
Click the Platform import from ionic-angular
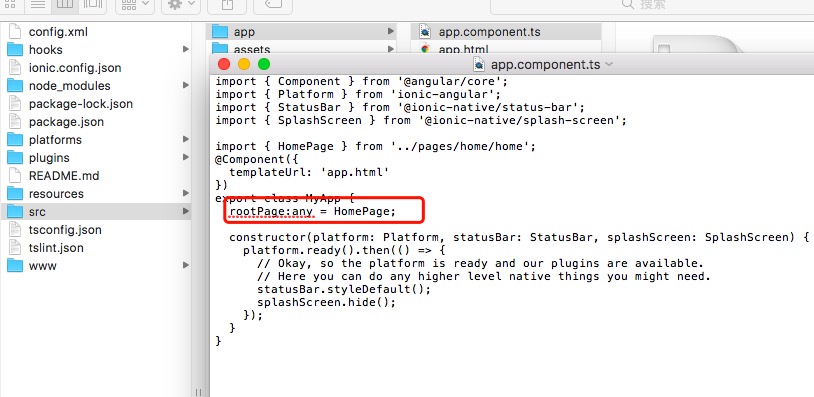358,94
